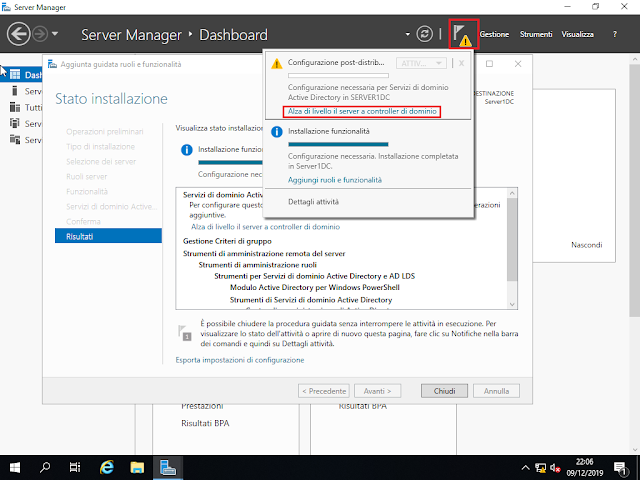640x480 pixels.
Task: Click blue info icon beside Installazione funzionalità notification
Action: [277, 132]
